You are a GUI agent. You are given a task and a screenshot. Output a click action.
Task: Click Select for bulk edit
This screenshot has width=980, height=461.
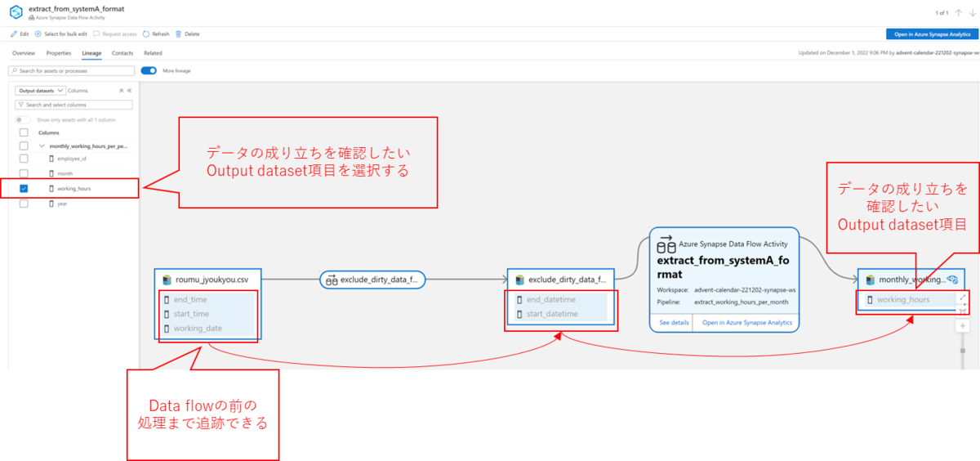[x=60, y=34]
